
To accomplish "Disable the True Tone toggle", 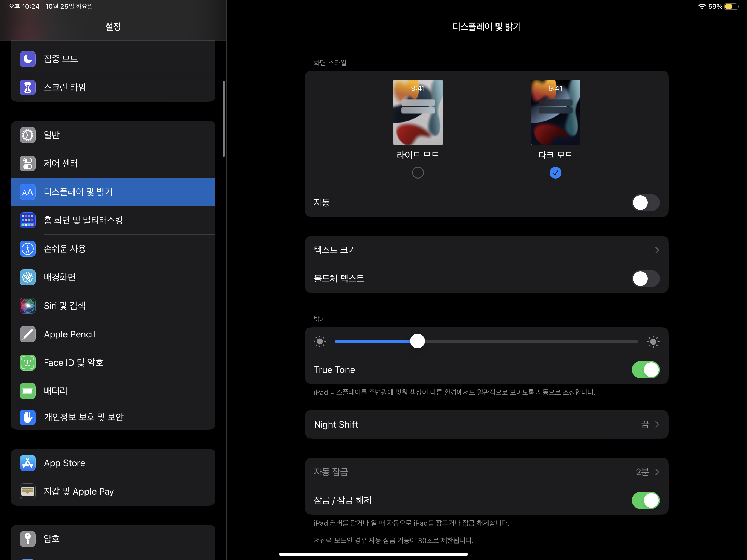I will pyautogui.click(x=645, y=370).
